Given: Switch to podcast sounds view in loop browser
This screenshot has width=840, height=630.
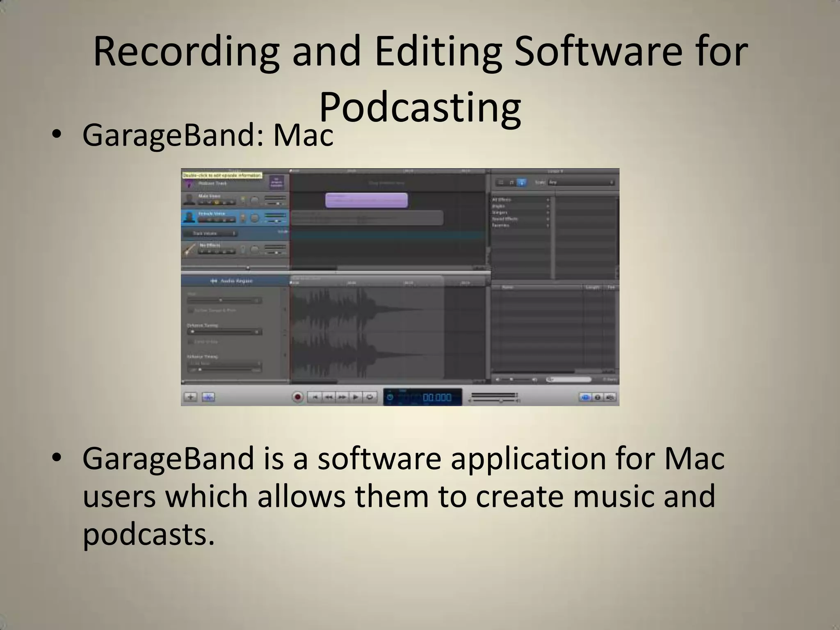Looking at the screenshot, I should coord(521,183).
